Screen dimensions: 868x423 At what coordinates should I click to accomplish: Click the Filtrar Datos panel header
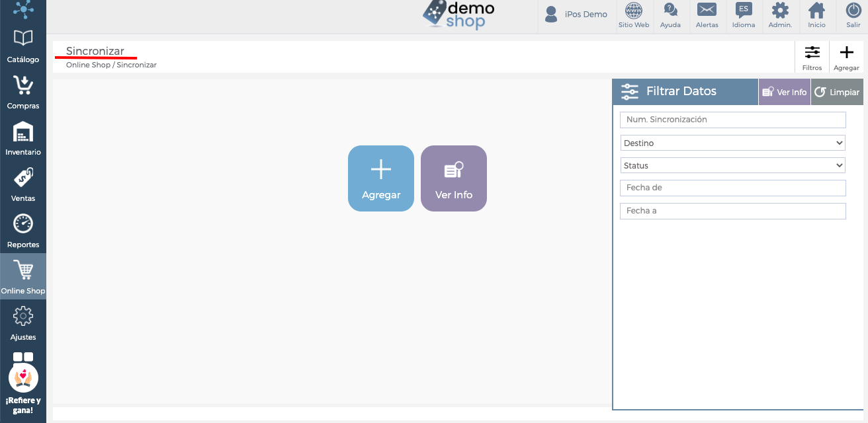pyautogui.click(x=685, y=92)
